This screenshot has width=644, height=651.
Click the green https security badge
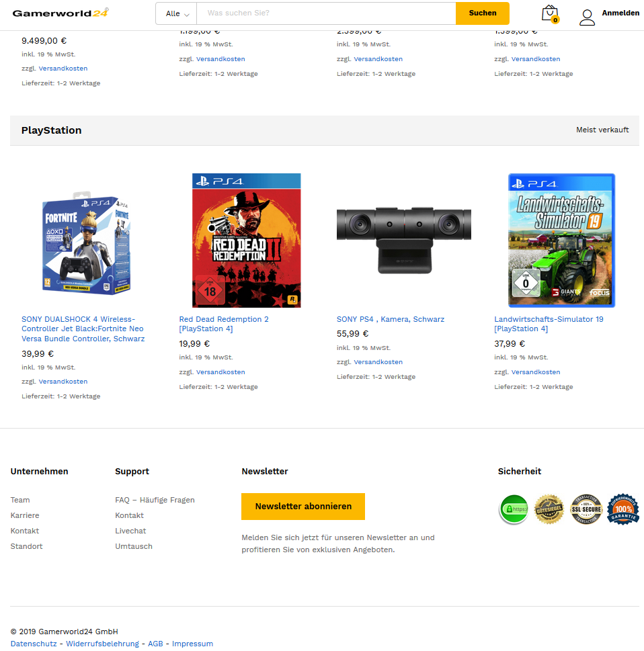[514, 509]
